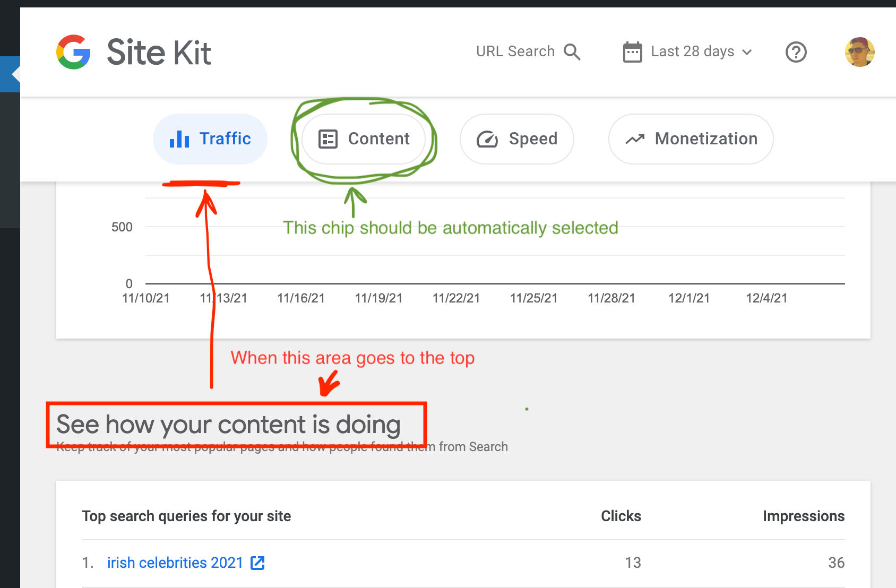Enable the Speed chip
The height and width of the screenshot is (588, 896).
(516, 139)
